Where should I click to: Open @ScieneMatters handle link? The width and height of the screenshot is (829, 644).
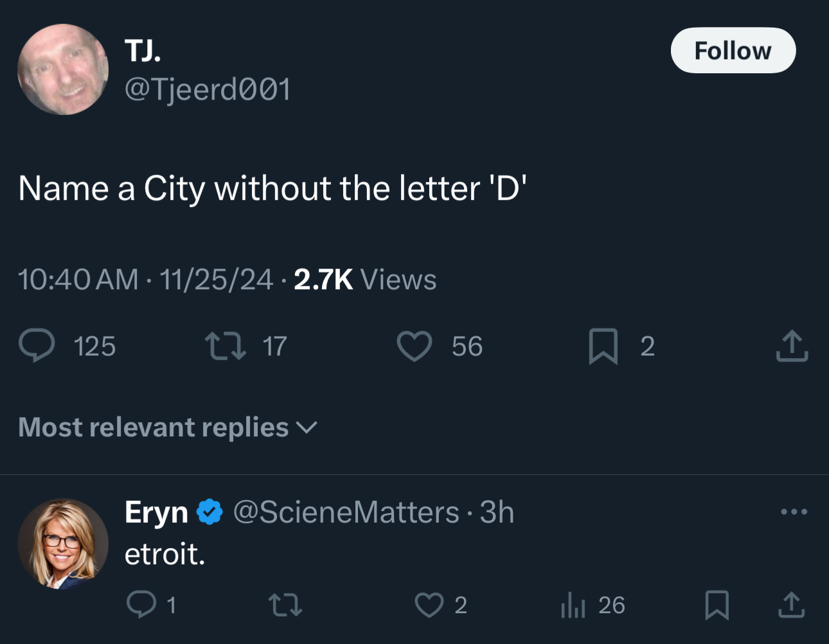tap(346, 512)
